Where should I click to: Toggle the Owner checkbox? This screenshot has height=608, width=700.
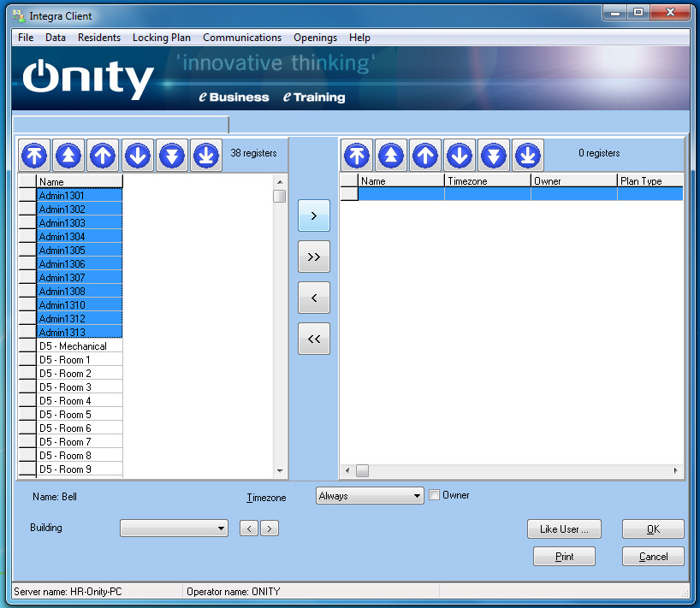pyautogui.click(x=434, y=495)
